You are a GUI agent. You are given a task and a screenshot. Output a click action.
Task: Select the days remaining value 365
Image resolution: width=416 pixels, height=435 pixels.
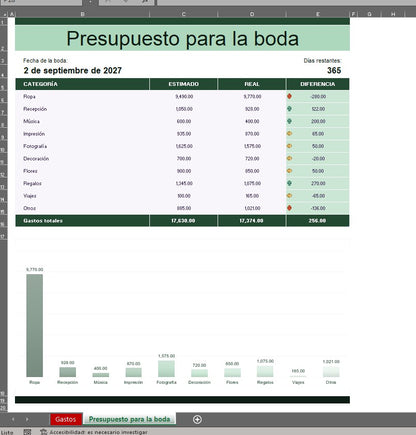pyautogui.click(x=334, y=70)
